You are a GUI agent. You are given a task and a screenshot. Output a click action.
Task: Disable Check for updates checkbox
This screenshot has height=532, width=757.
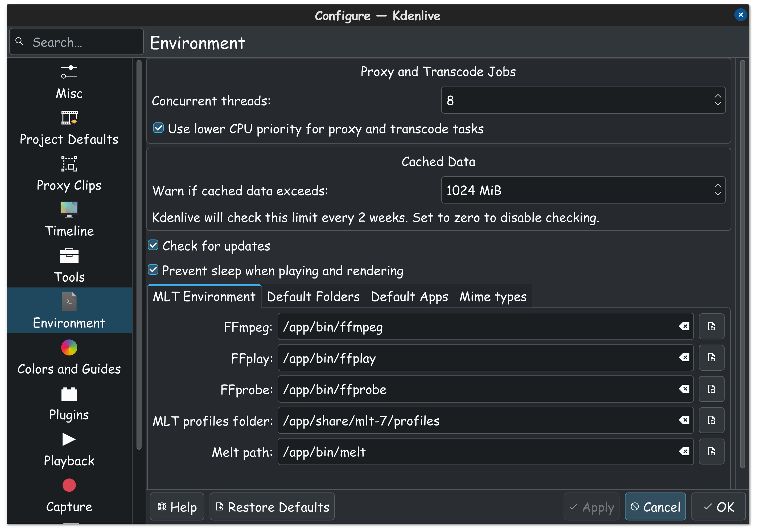pyautogui.click(x=153, y=245)
